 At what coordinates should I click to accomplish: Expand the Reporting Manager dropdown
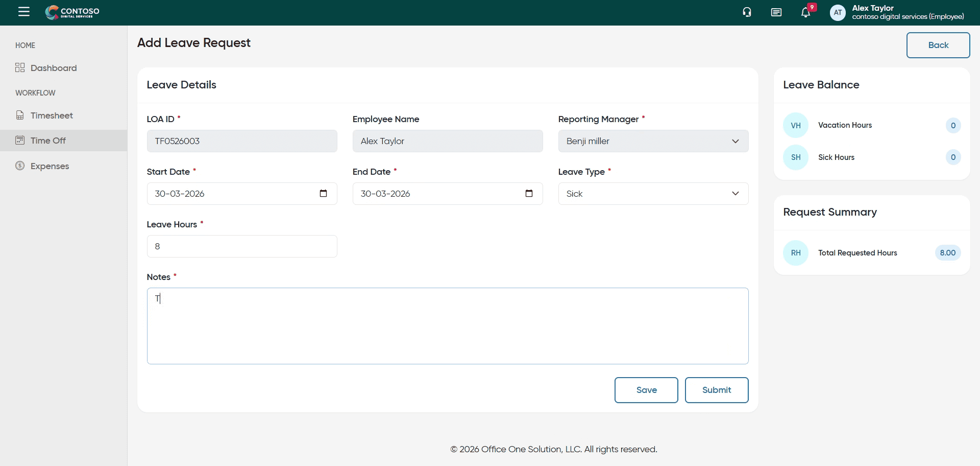point(653,141)
